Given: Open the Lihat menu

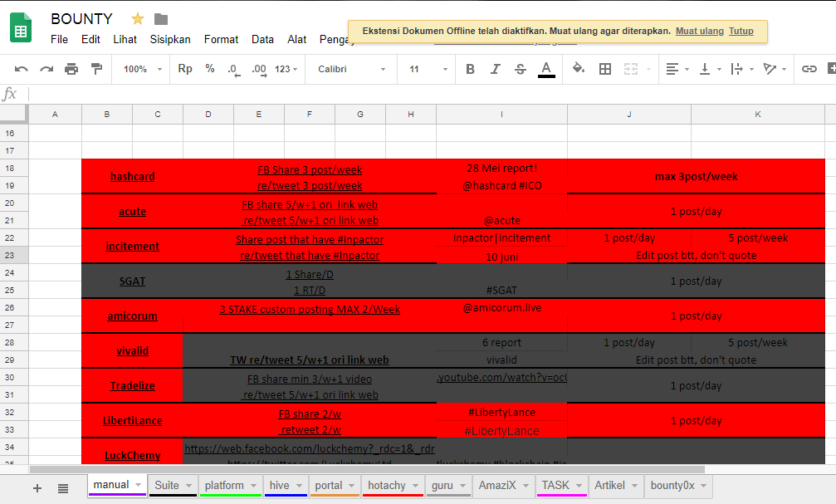Looking at the screenshot, I should click(x=125, y=40).
